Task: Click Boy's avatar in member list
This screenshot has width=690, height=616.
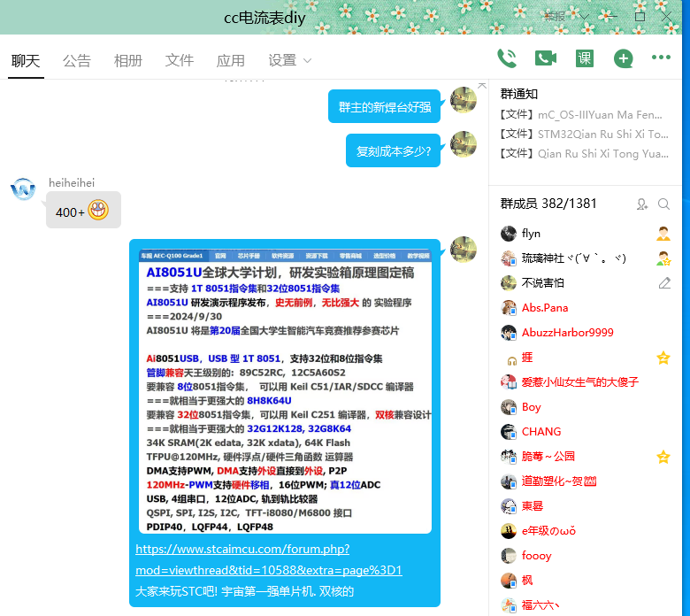Action: [509, 407]
